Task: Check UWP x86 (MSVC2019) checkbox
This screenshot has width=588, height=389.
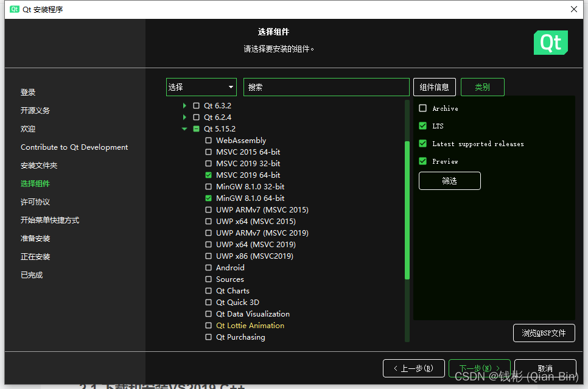Action: point(209,256)
